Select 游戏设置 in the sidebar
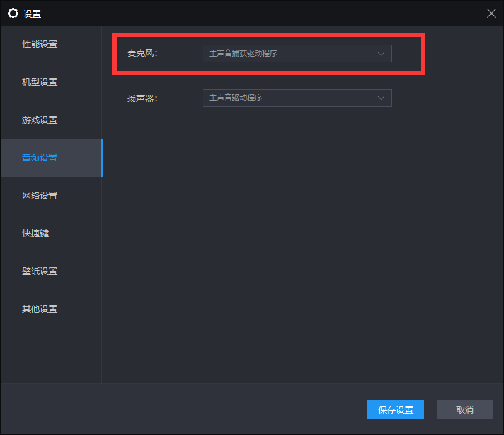 [x=40, y=120]
